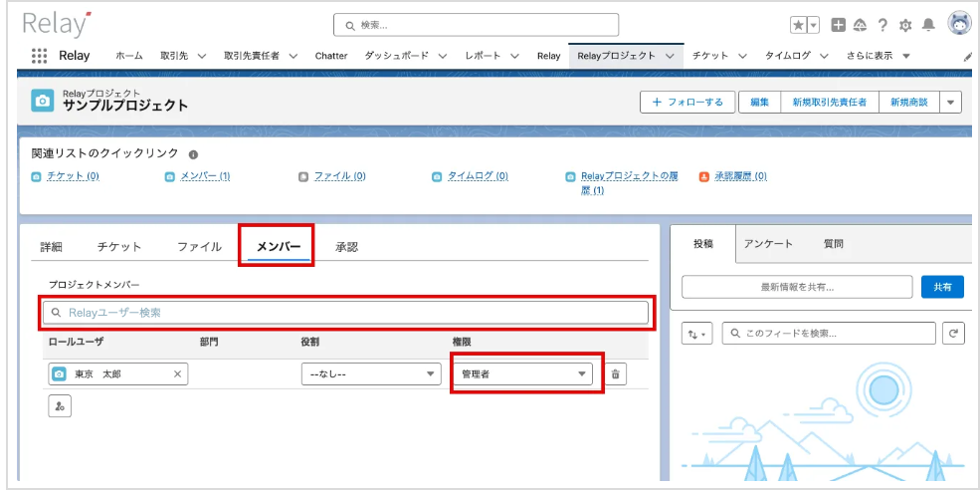Screen dimensions: 980x490
Task: Click the フォローする button
Action: pyautogui.click(x=687, y=102)
